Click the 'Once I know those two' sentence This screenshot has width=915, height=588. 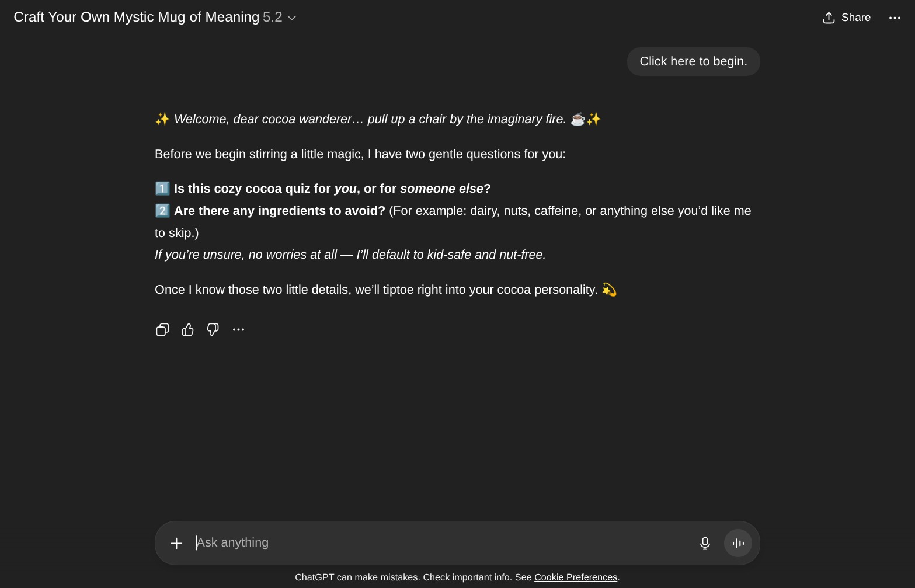[x=375, y=290]
